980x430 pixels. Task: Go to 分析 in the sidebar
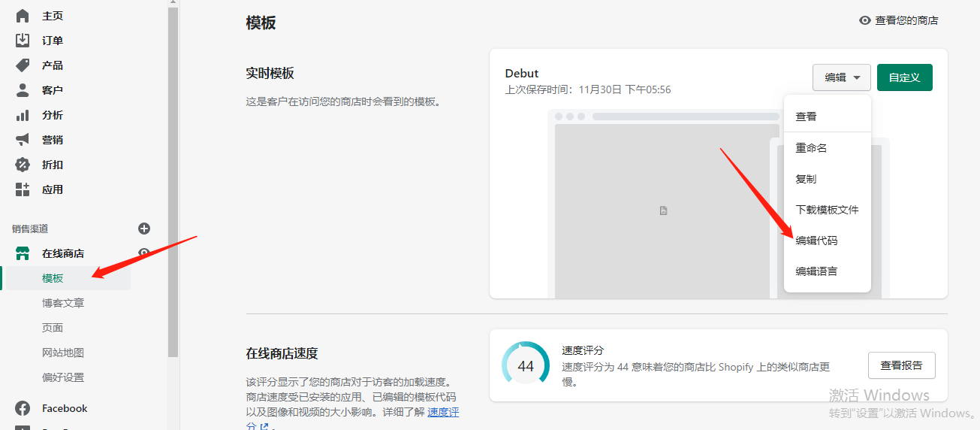(53, 115)
